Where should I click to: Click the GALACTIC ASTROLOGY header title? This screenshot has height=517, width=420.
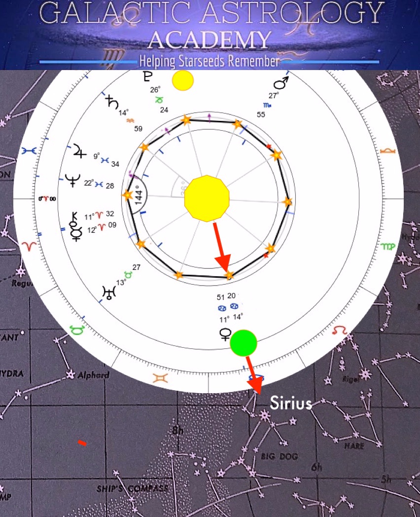click(x=212, y=13)
